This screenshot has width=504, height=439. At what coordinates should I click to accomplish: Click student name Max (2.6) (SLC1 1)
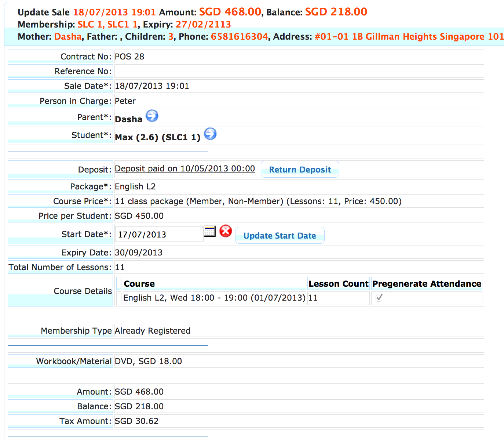[158, 137]
